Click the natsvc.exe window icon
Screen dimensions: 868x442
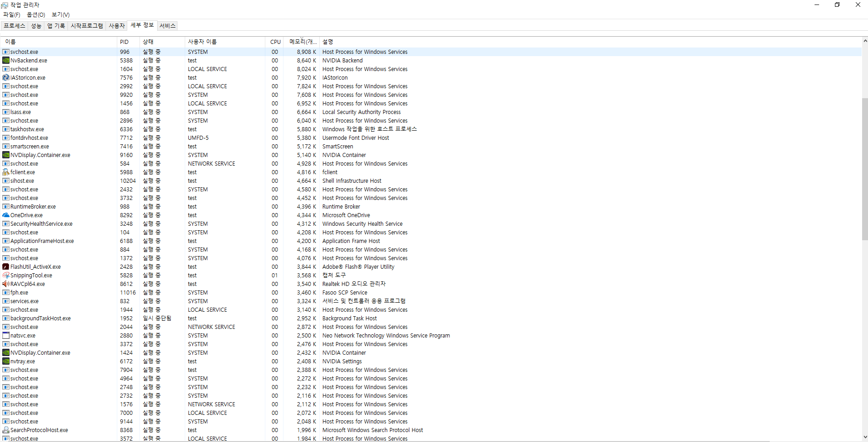tap(6, 336)
